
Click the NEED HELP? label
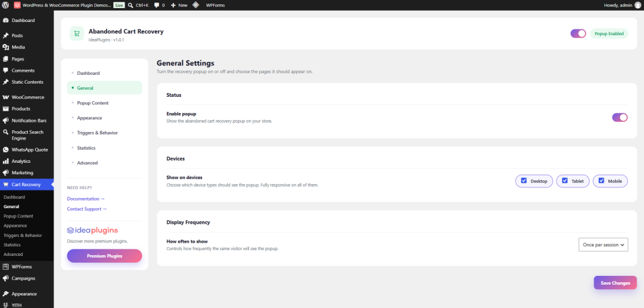tap(79, 188)
